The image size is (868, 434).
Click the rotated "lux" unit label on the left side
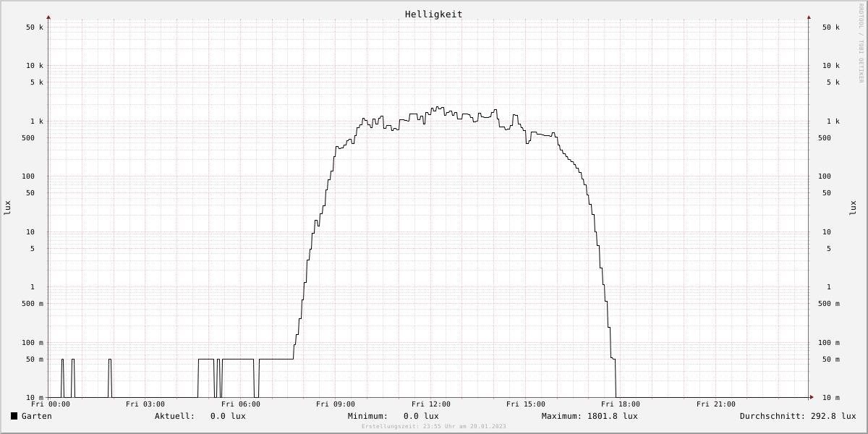coord(7,208)
